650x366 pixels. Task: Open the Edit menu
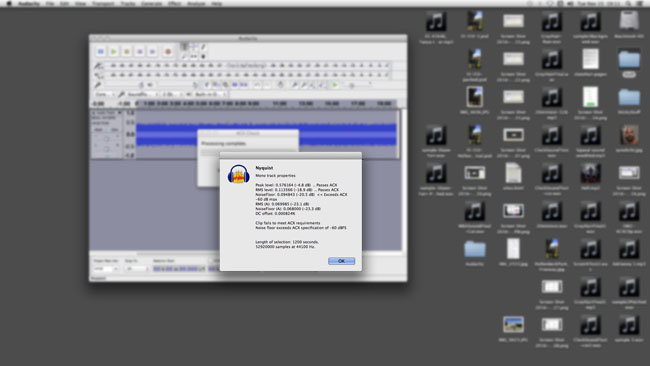pos(64,3)
